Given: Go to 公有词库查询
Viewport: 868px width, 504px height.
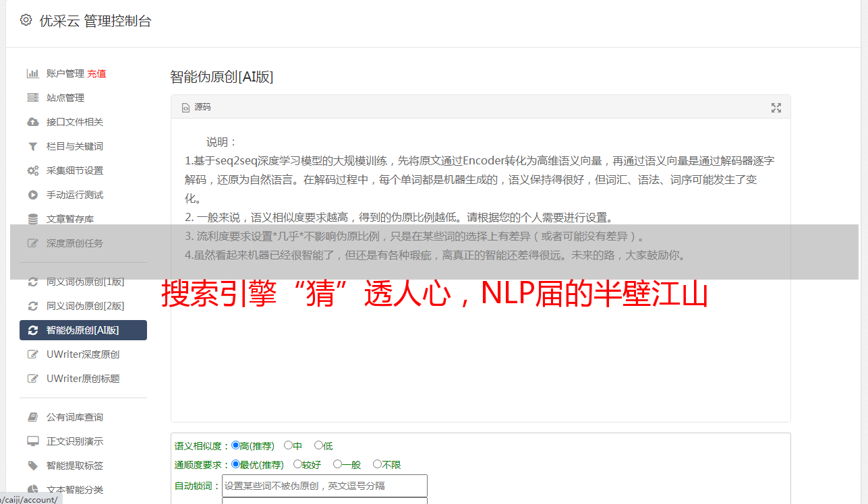Looking at the screenshot, I should click(75, 417).
